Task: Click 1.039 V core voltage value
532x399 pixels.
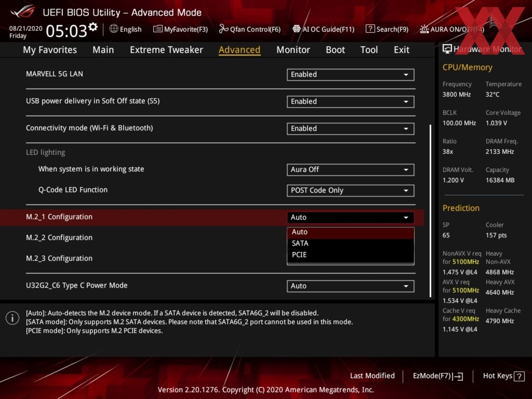Action: click(x=496, y=123)
